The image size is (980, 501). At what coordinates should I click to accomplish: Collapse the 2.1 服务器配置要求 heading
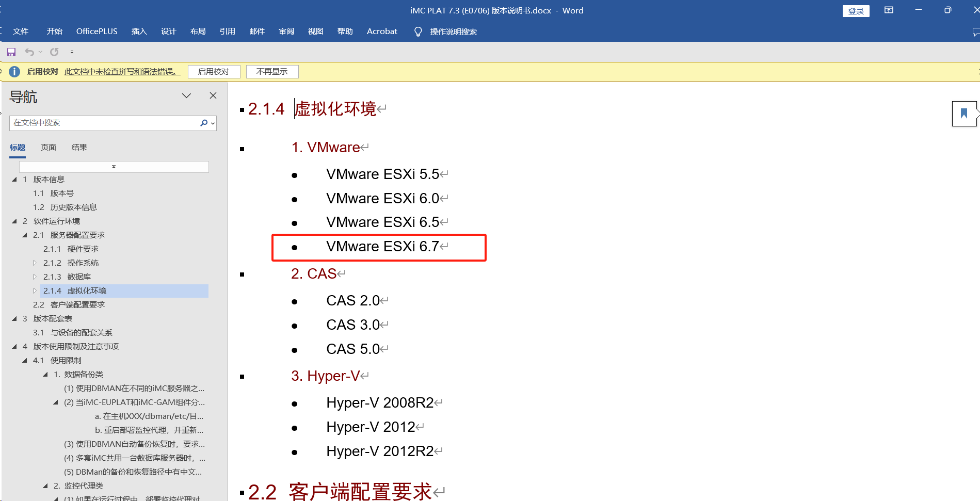25,235
